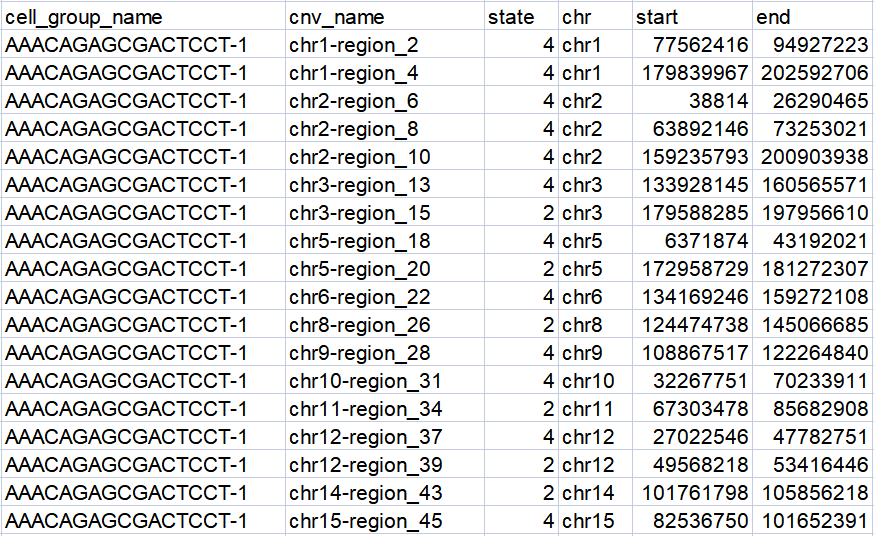Select start value 101761798
Viewport: 874px width, 536px height.
coord(692,492)
